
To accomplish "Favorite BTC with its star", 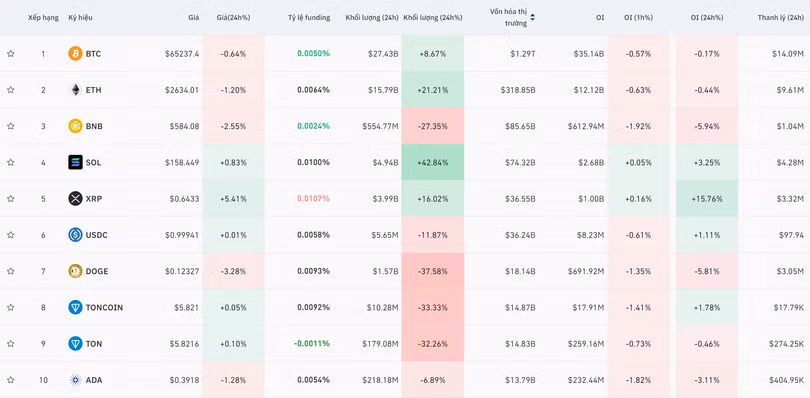I will (x=10, y=54).
